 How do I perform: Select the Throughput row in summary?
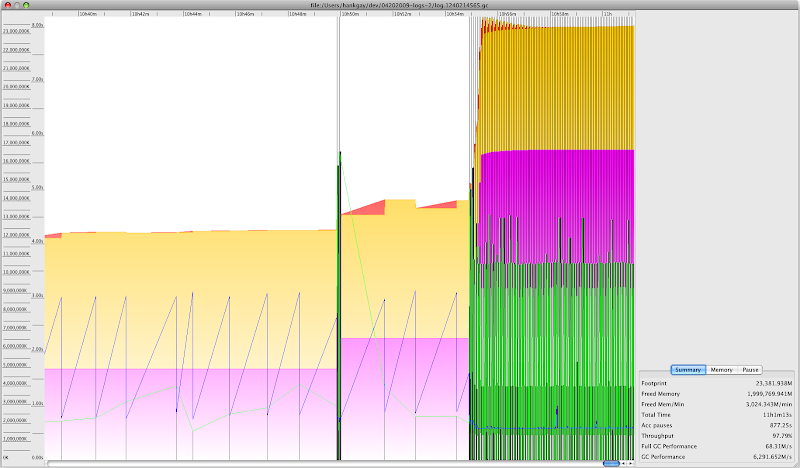click(717, 434)
